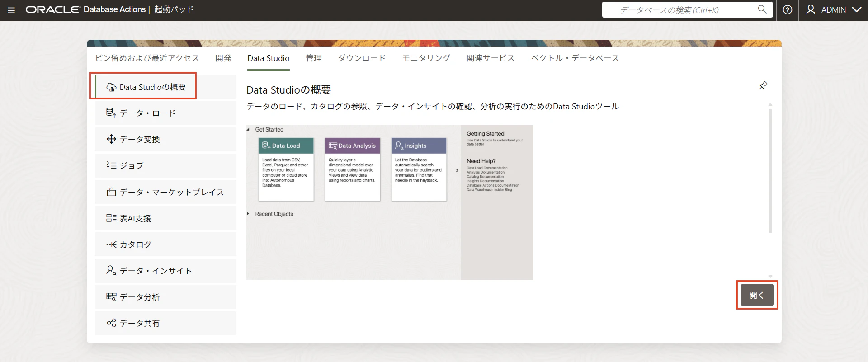868x362 pixels.
Task: Open データ・ロード from the sidebar
Action: click(165, 113)
